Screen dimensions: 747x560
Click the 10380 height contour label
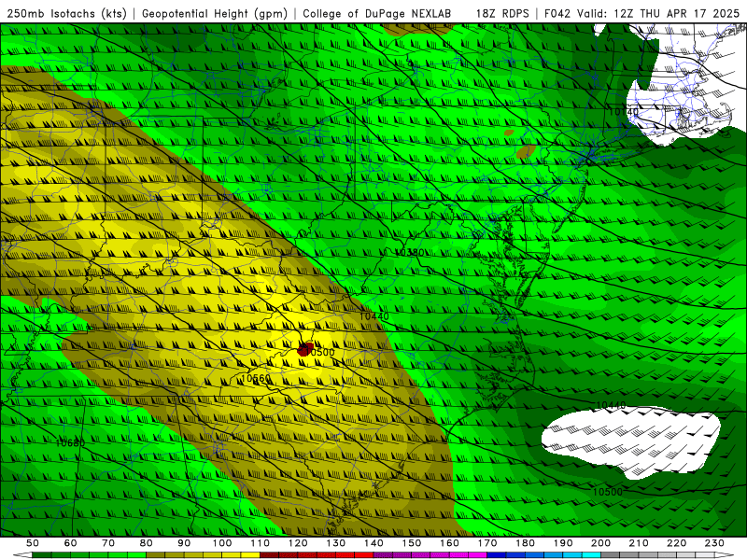pos(409,252)
